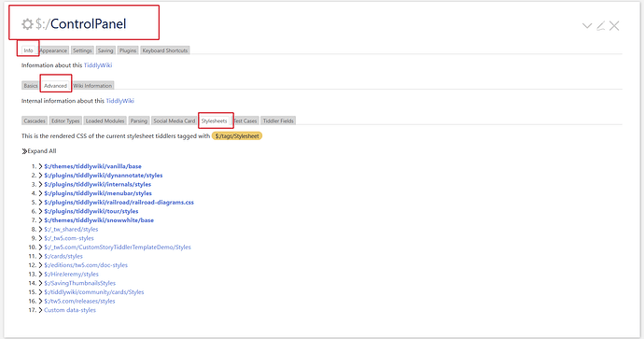The width and height of the screenshot is (644, 339).
Task: Close the ControlPanel tiddler
Action: click(x=614, y=26)
